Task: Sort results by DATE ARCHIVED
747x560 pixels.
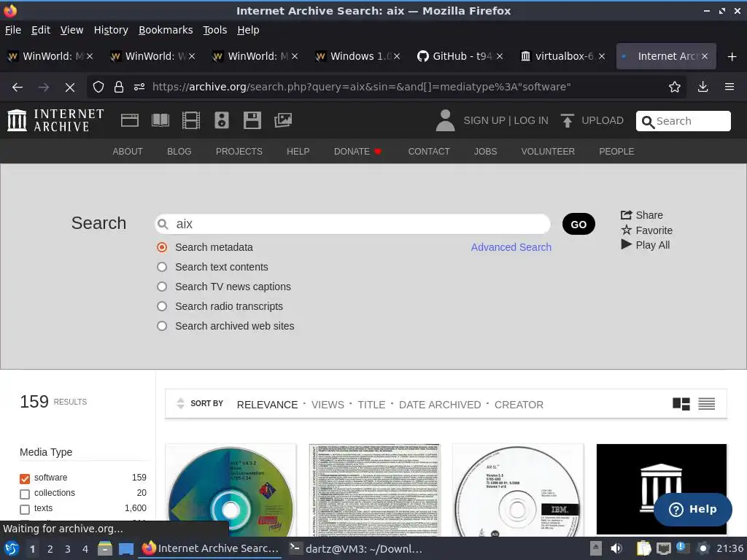Action: [x=440, y=405]
